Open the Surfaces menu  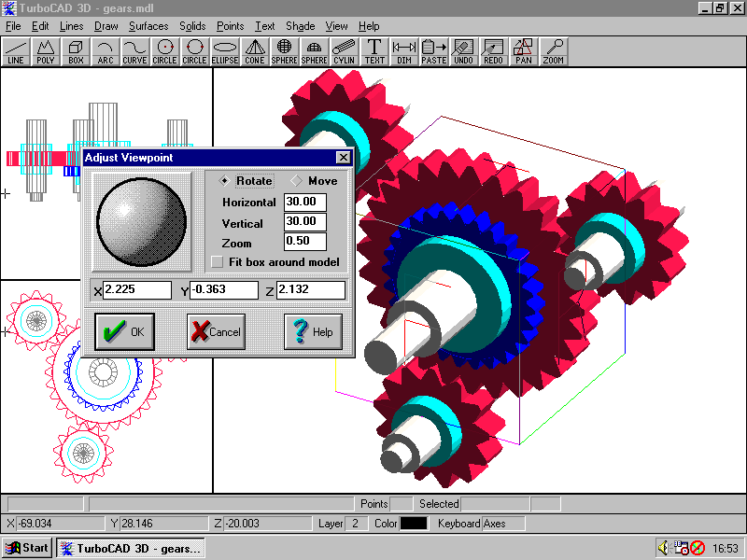[148, 26]
